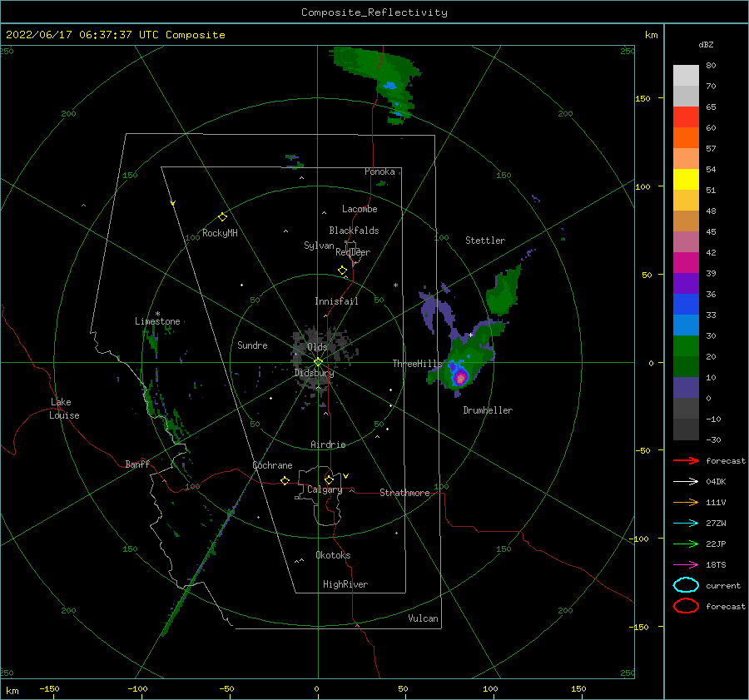Select the purple 36-39 dBZ swatch
Screen dimensions: 749x700
686,283
